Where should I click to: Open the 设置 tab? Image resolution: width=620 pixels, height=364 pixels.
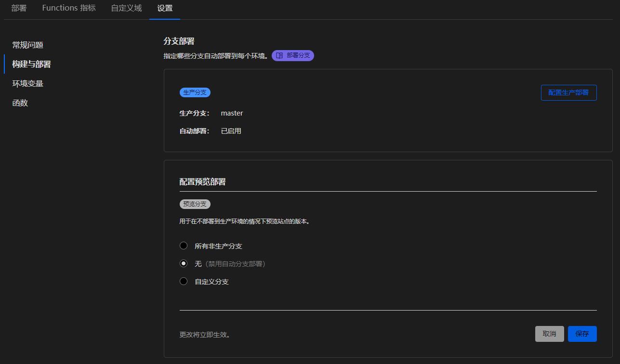[164, 8]
